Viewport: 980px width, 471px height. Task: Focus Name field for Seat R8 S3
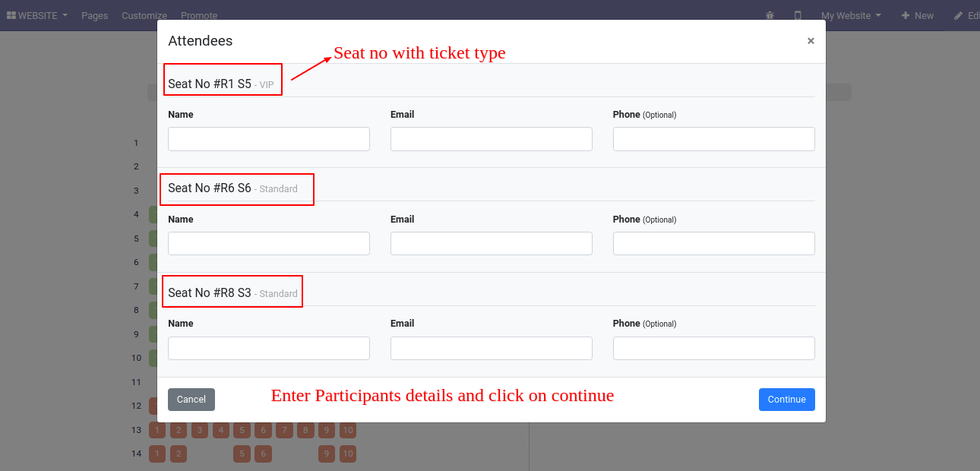click(x=269, y=348)
